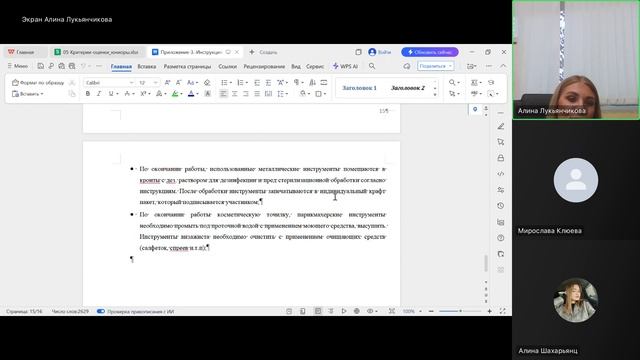The height and width of the screenshot is (360, 640).
Task: Save the document with the save icon
Action: click(40, 66)
